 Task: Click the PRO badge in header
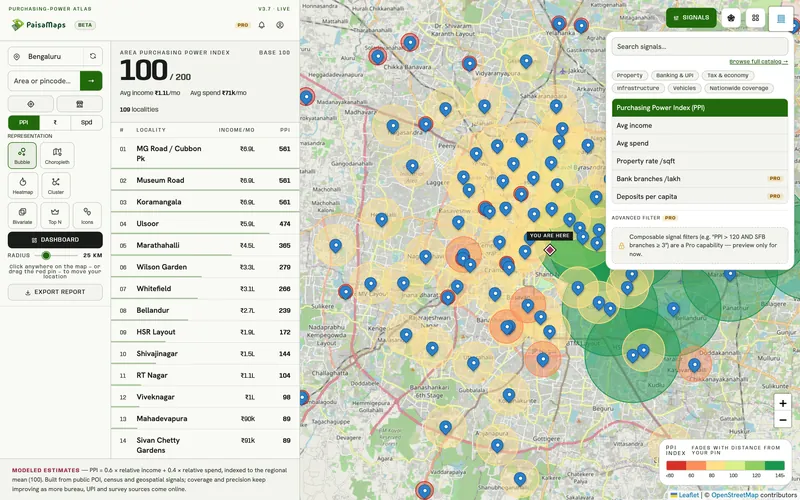[242, 25]
